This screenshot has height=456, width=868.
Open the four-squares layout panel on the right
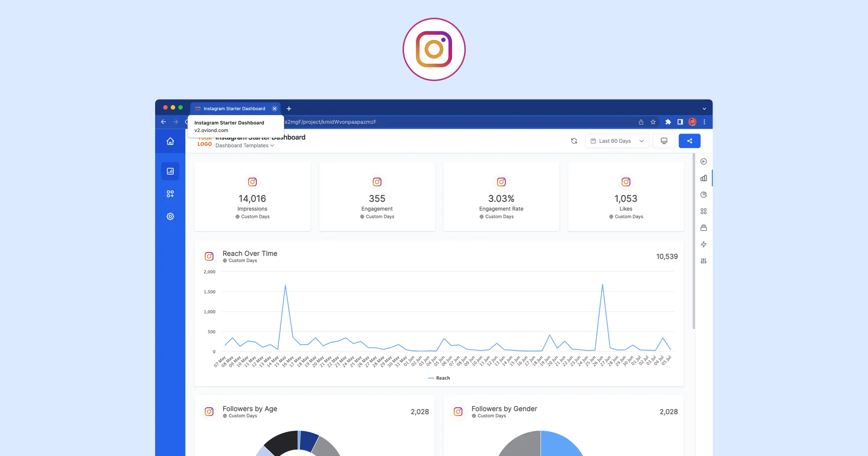coord(703,211)
